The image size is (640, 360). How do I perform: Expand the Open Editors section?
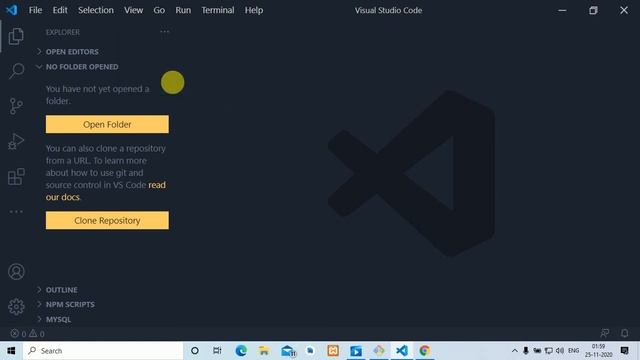click(72, 52)
